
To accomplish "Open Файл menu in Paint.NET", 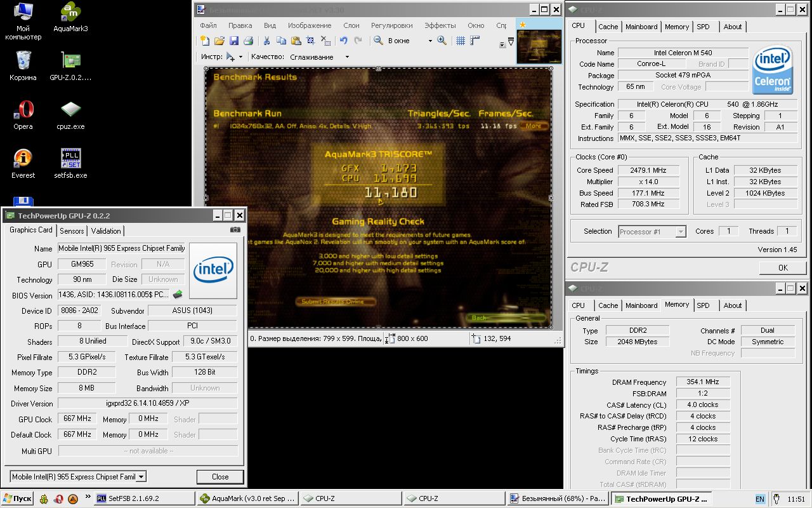I will [208, 25].
